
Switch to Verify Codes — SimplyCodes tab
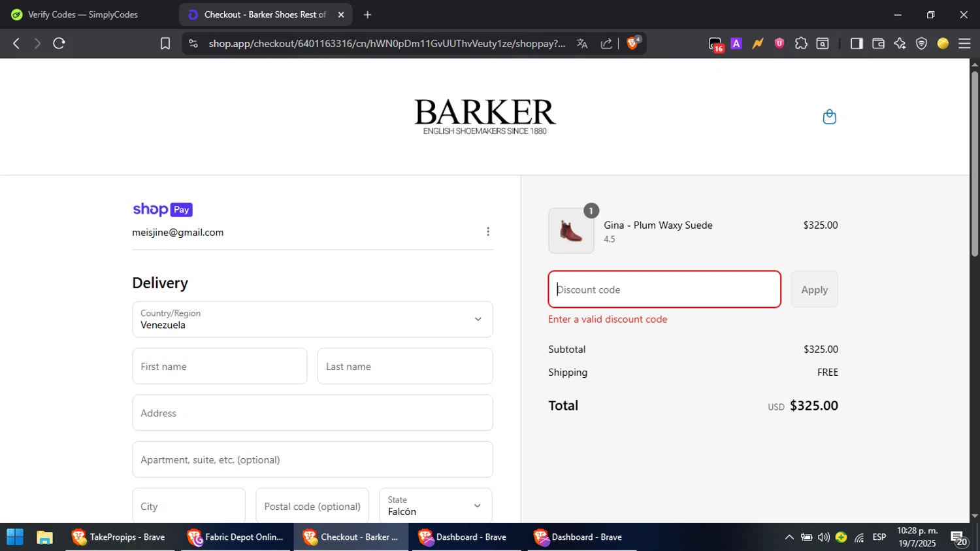click(x=83, y=14)
